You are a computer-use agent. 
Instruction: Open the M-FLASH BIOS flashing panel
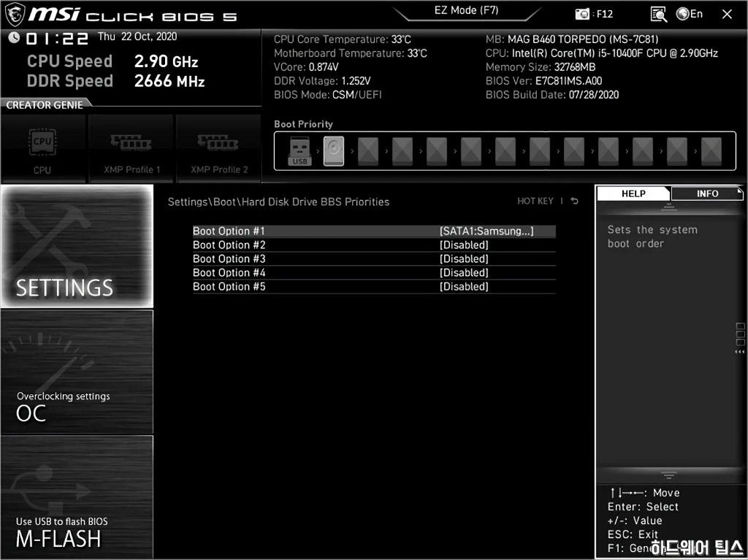coord(77,497)
